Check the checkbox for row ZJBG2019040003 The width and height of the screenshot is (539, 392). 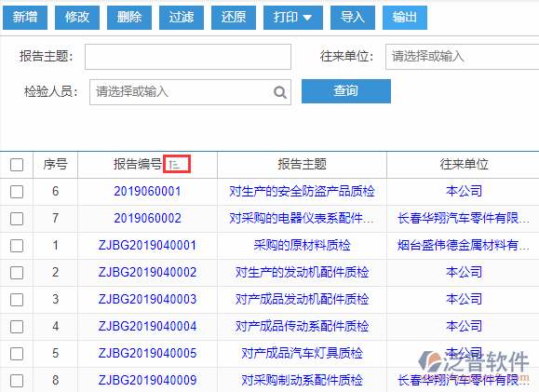click(x=17, y=300)
